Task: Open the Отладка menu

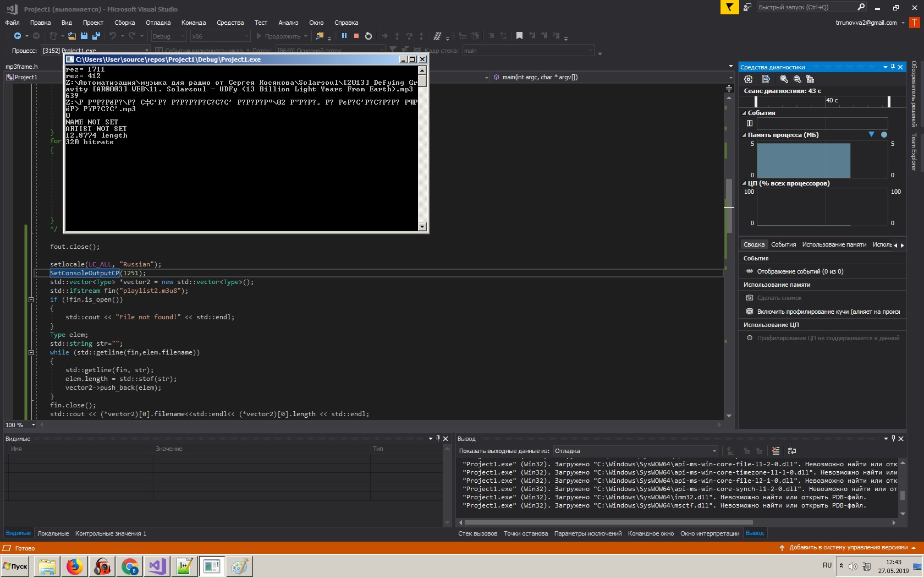Action: tap(158, 23)
